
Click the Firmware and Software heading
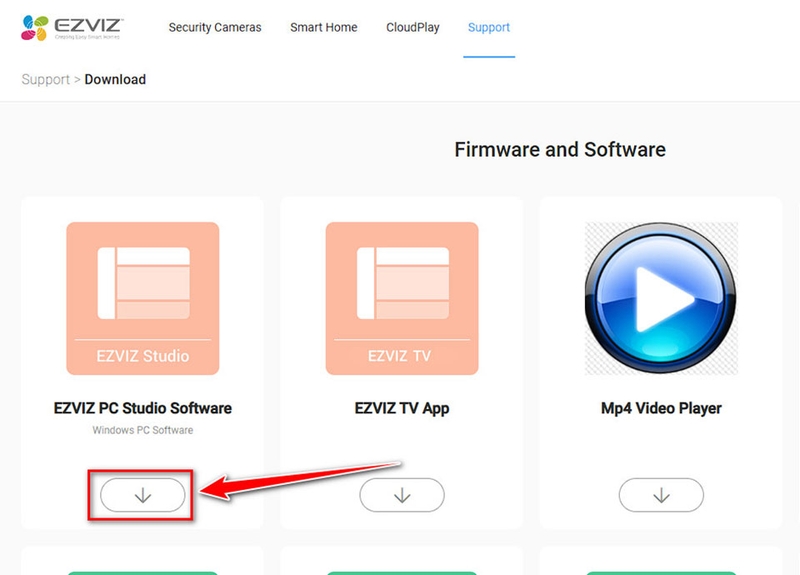(560, 149)
